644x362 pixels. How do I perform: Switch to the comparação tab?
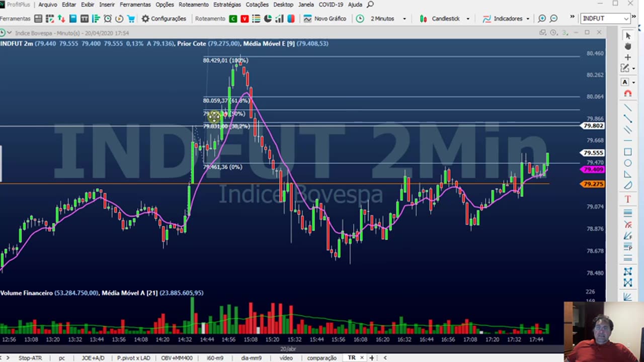click(x=321, y=358)
